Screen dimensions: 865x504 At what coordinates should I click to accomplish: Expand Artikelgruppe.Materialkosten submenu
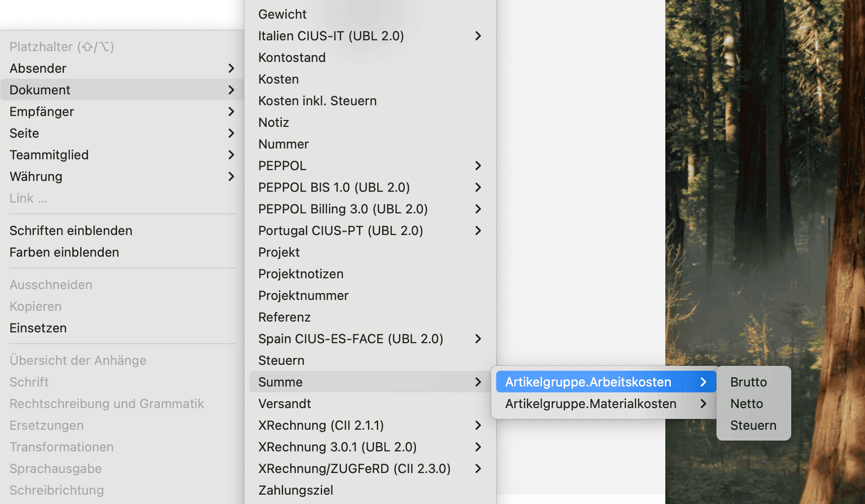606,404
